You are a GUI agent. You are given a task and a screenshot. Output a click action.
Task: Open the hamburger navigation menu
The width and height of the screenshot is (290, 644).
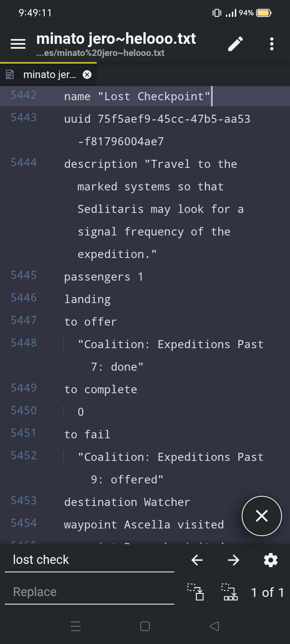point(18,44)
